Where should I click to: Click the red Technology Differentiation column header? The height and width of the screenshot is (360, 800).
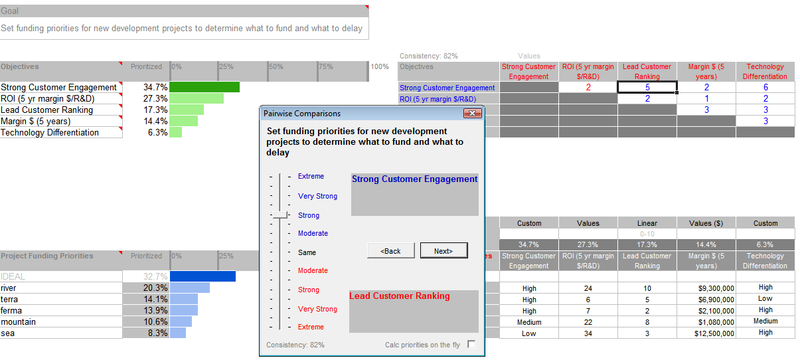[765, 71]
